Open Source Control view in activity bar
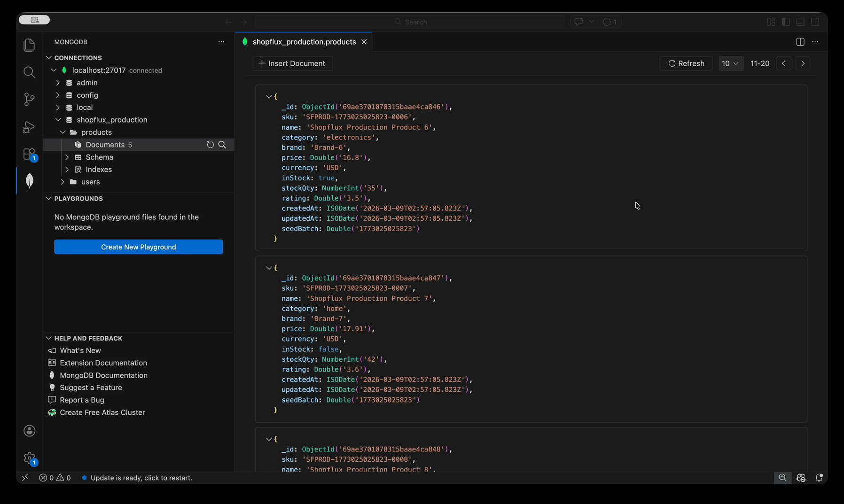The width and height of the screenshot is (844, 504). tap(29, 99)
